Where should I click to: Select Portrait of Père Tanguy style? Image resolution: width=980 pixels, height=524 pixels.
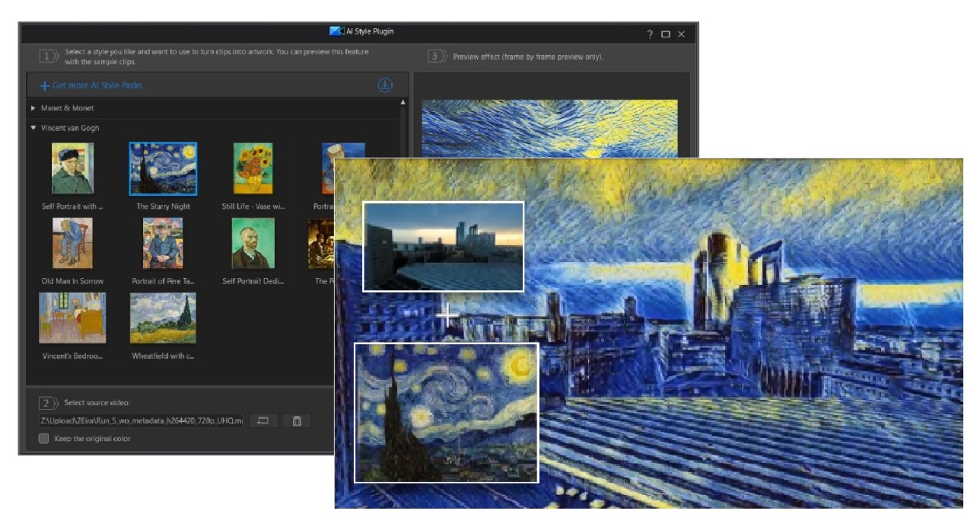coord(163,243)
